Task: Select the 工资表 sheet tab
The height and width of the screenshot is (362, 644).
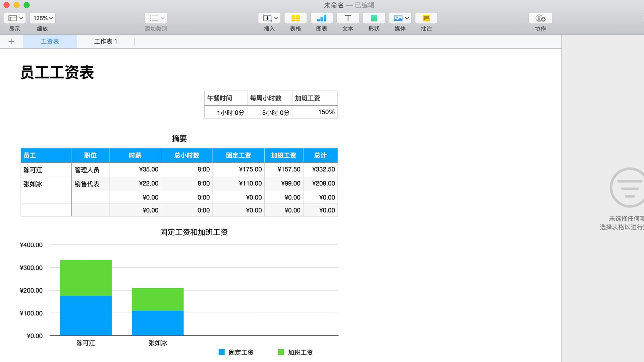Action: click(50, 41)
